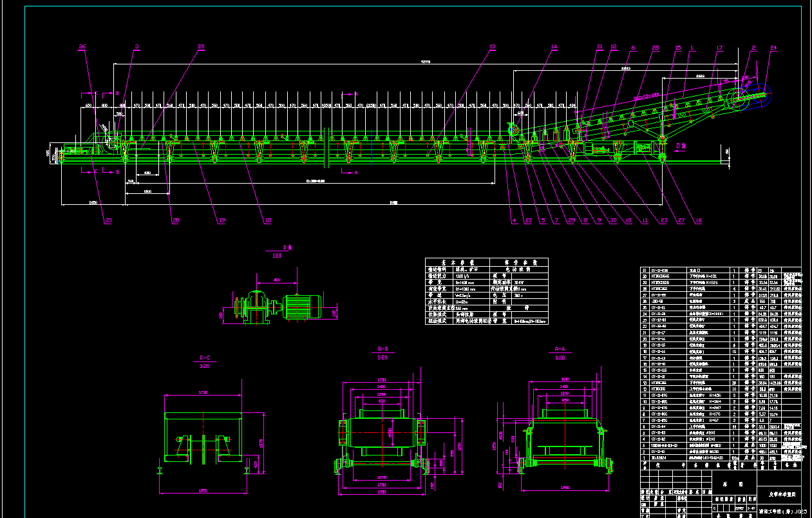This screenshot has height=518, width=812.
Task: Click the part balloon labeled 13
Action: click(x=493, y=47)
